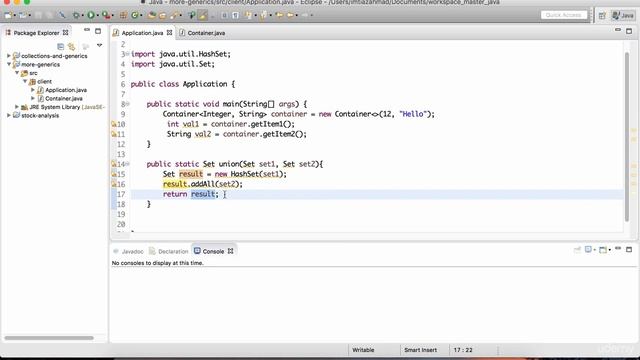
Task: Maximize the Console panel
Action: (629, 249)
